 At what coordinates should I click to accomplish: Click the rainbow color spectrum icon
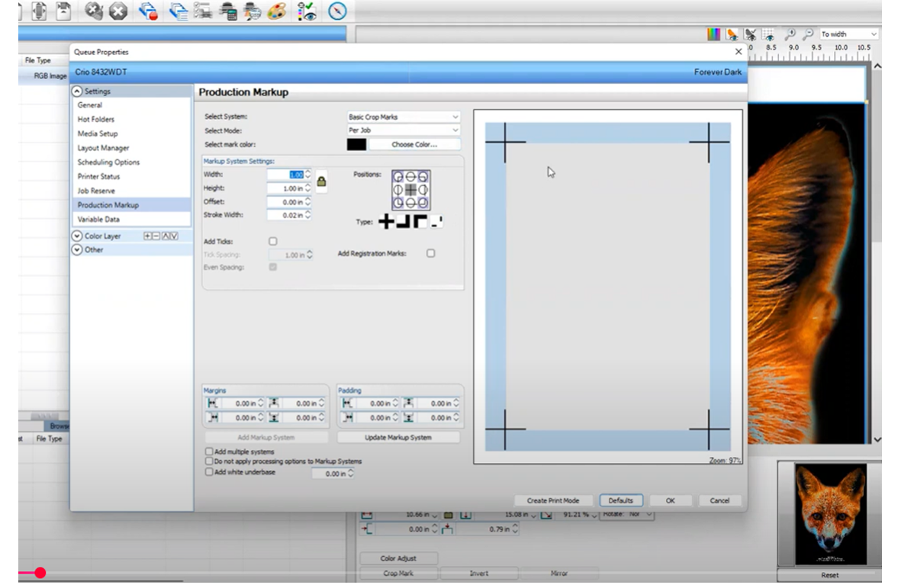[x=713, y=34]
